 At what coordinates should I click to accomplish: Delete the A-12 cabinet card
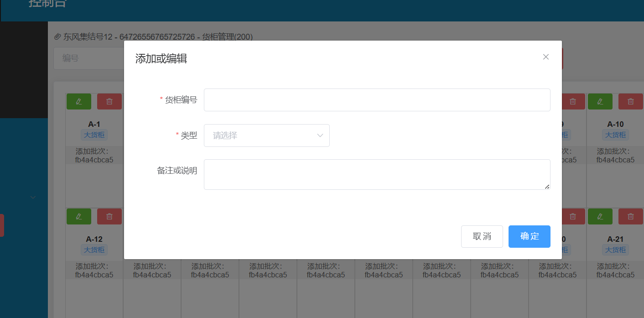[x=109, y=216]
